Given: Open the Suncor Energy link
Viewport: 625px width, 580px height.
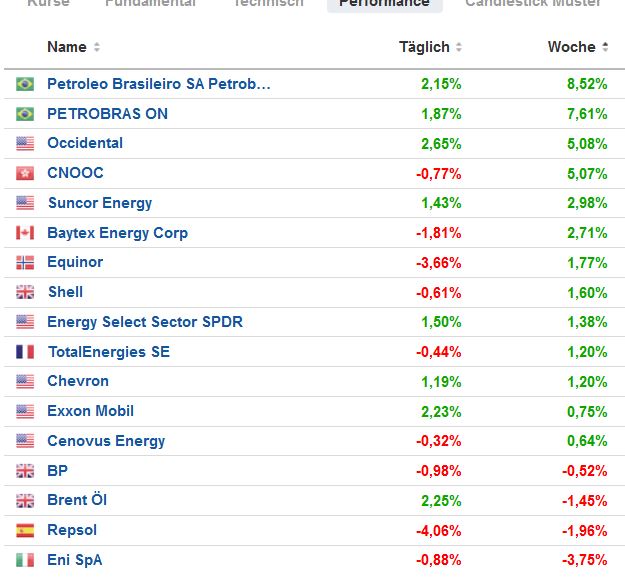Looking at the screenshot, I should pos(99,203).
